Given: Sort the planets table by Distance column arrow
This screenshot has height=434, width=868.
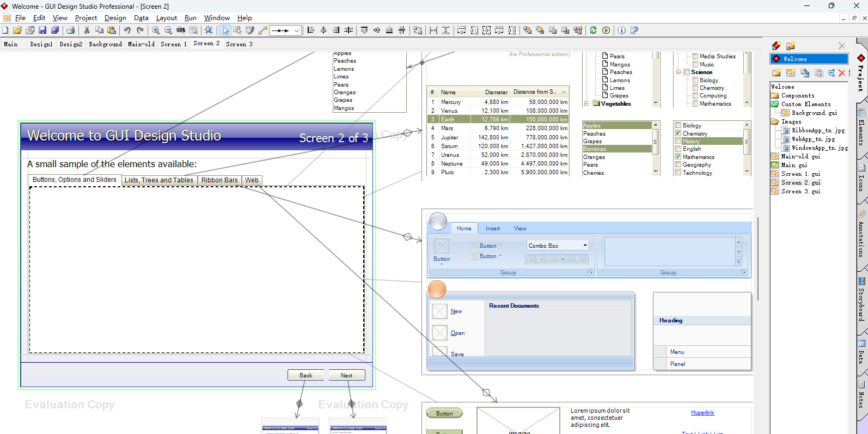Looking at the screenshot, I should click(564, 92).
